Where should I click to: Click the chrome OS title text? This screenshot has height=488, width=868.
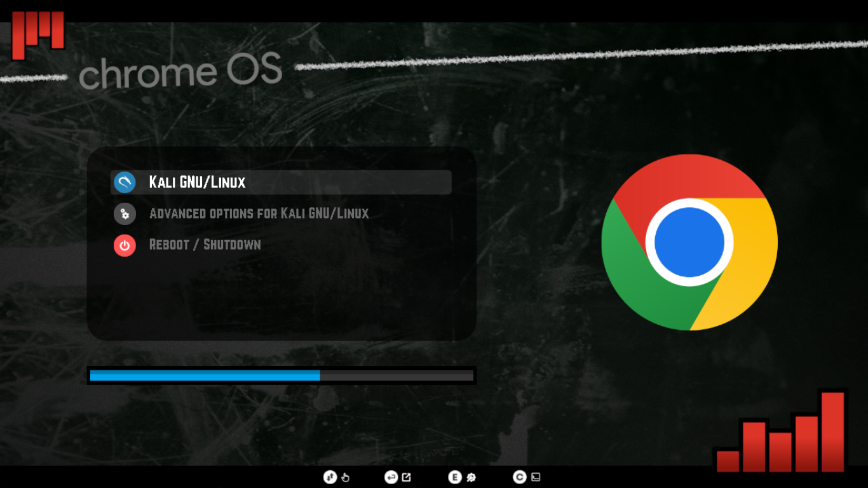(180, 71)
